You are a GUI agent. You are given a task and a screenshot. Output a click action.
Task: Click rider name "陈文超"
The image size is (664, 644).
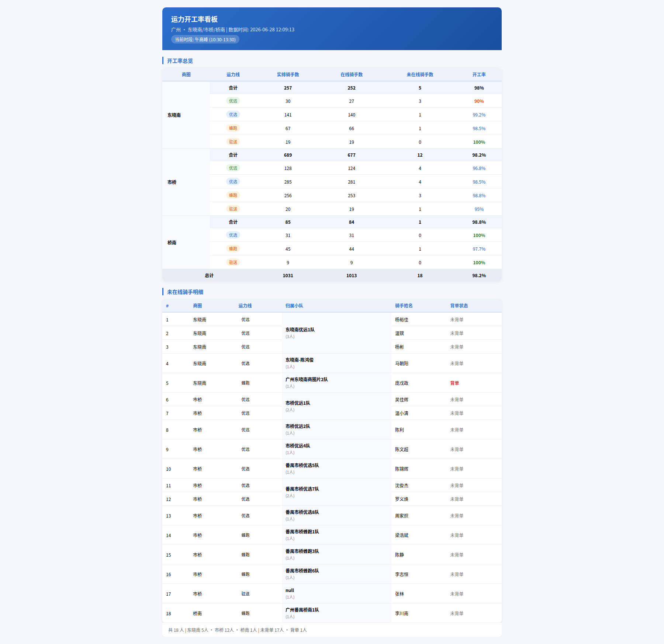(402, 449)
